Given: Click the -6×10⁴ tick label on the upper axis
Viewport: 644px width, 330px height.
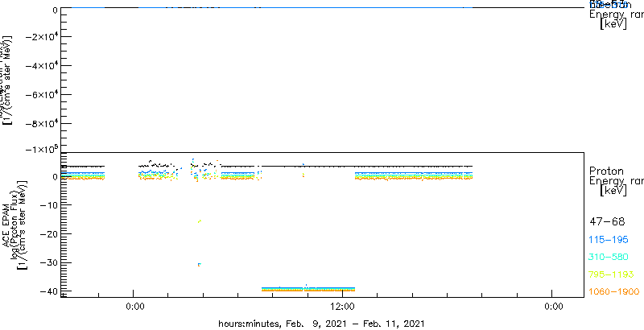Looking at the screenshot, I should click(41, 95).
